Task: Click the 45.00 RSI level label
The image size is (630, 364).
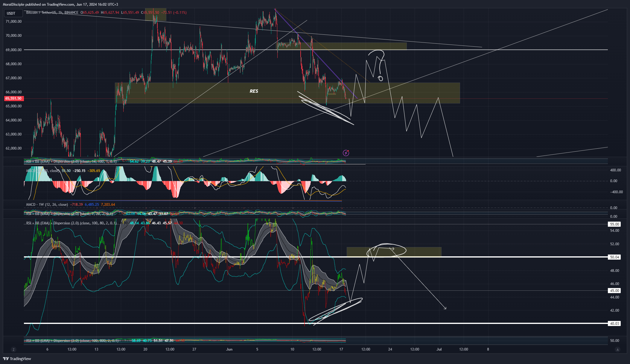Action: pyautogui.click(x=614, y=291)
